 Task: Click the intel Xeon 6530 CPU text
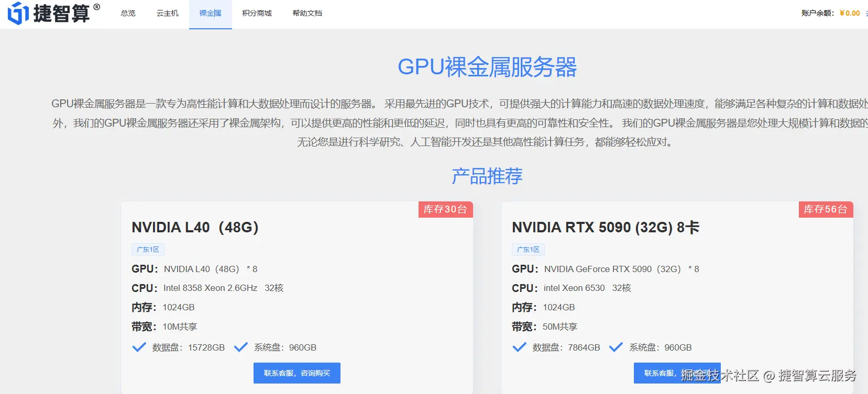(x=574, y=288)
